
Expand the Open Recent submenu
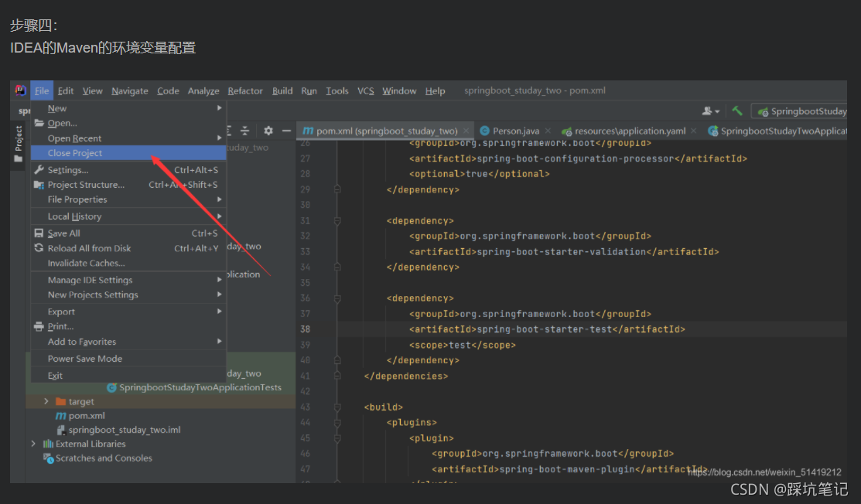pos(128,138)
